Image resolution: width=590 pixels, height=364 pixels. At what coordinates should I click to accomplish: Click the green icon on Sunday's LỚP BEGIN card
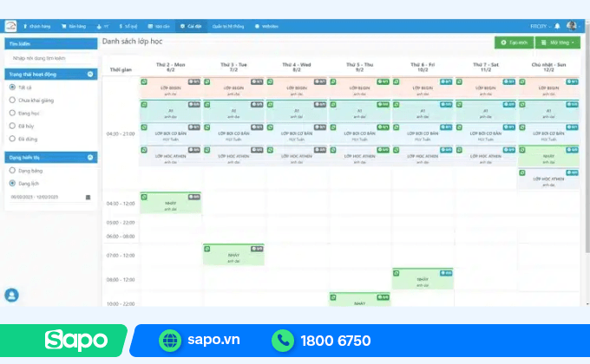(522, 81)
